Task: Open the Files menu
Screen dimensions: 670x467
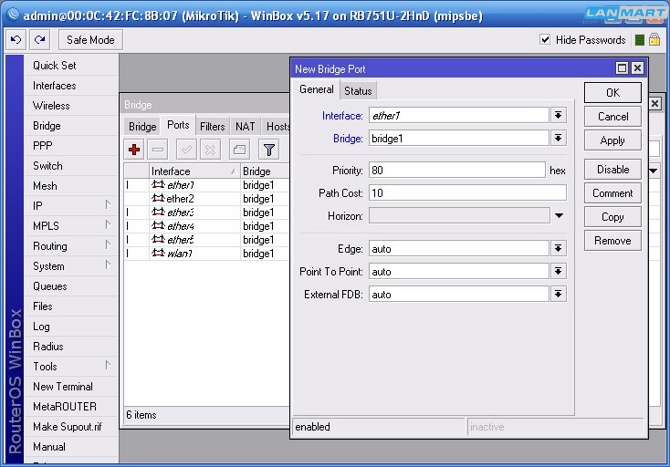Action: coord(71,306)
